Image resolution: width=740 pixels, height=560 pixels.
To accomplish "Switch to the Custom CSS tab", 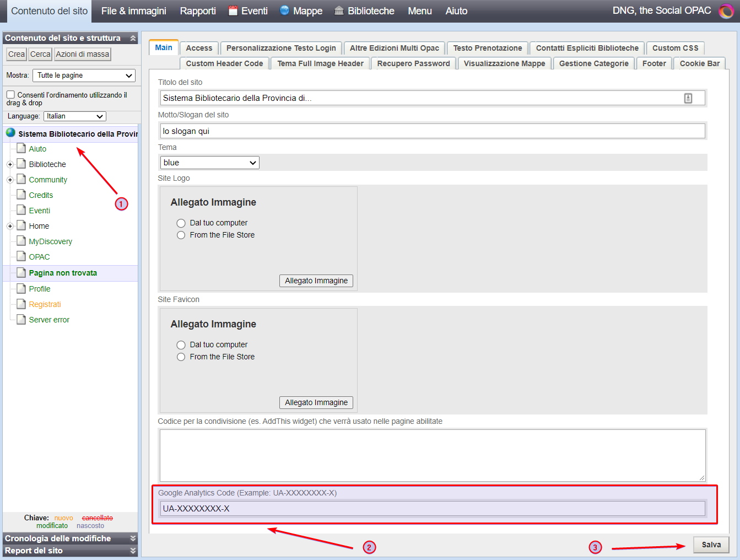I will click(x=675, y=48).
